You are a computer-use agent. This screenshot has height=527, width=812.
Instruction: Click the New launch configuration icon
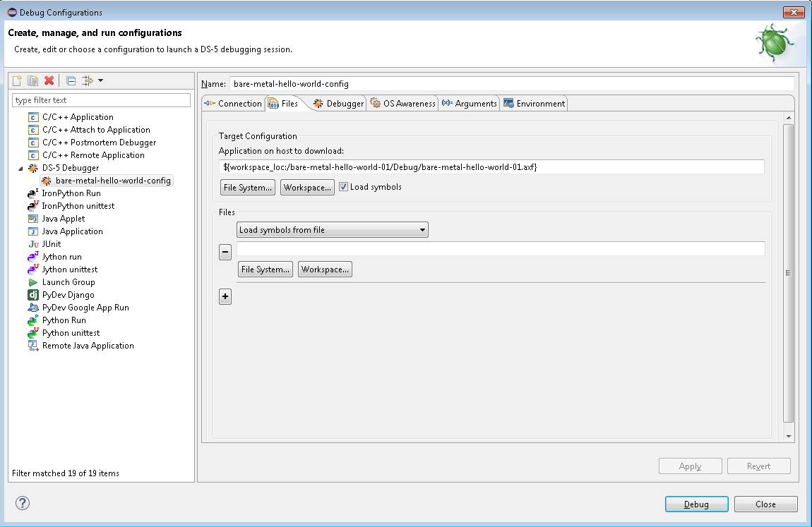pyautogui.click(x=18, y=80)
